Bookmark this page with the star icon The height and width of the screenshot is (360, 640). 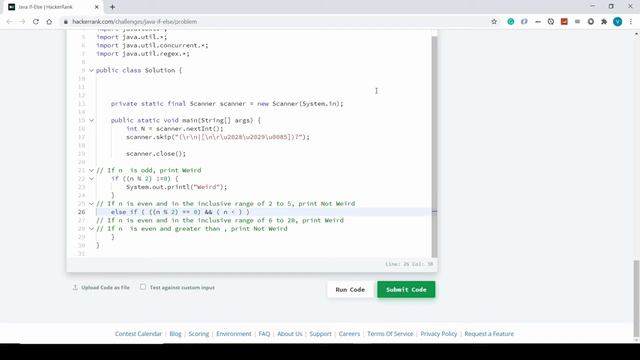494,22
